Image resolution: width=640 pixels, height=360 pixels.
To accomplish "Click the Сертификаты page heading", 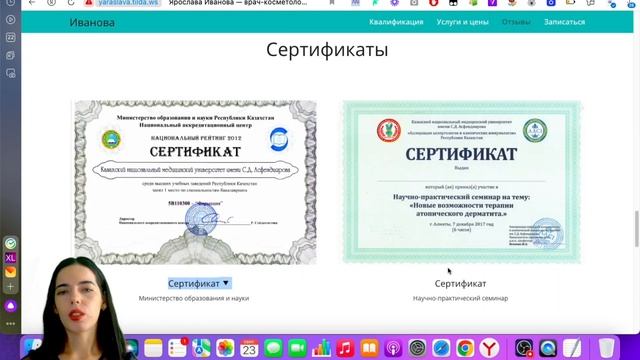I will click(x=327, y=50).
